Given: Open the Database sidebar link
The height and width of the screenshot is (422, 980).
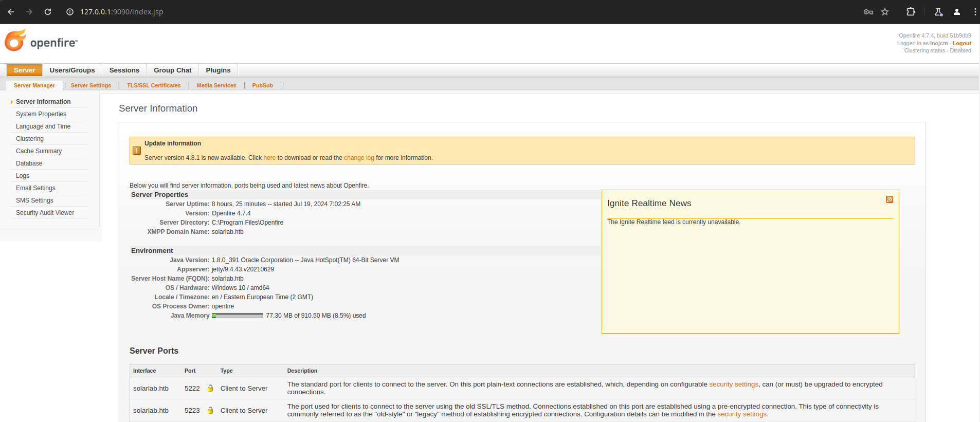Looking at the screenshot, I should click(29, 163).
